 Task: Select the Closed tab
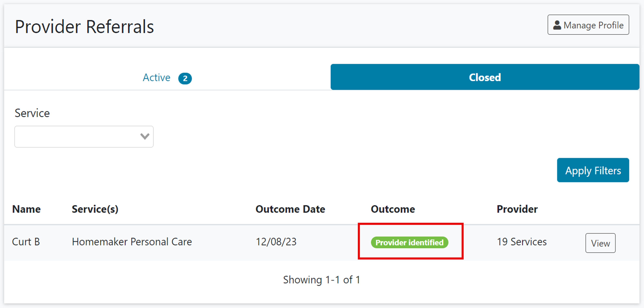[485, 77]
